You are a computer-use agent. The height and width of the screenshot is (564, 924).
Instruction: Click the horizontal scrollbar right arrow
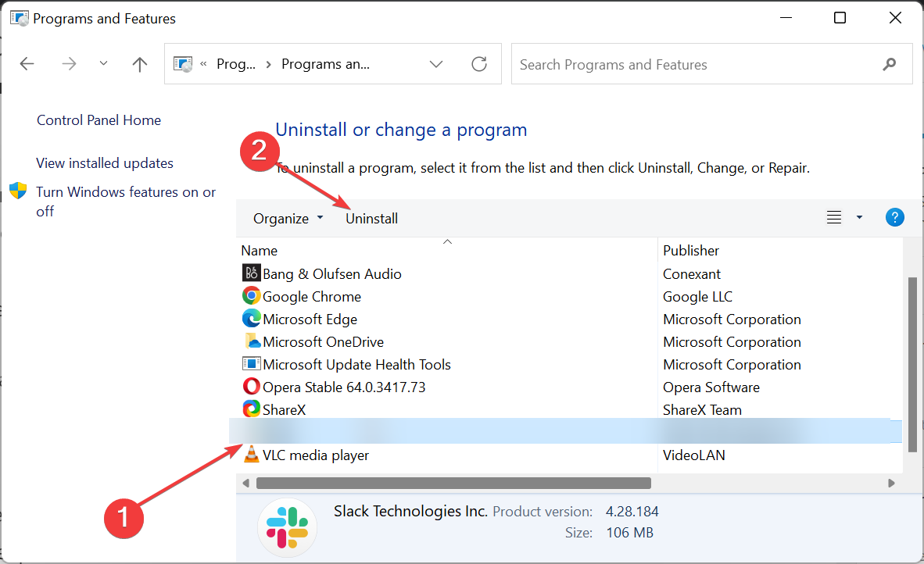891,483
